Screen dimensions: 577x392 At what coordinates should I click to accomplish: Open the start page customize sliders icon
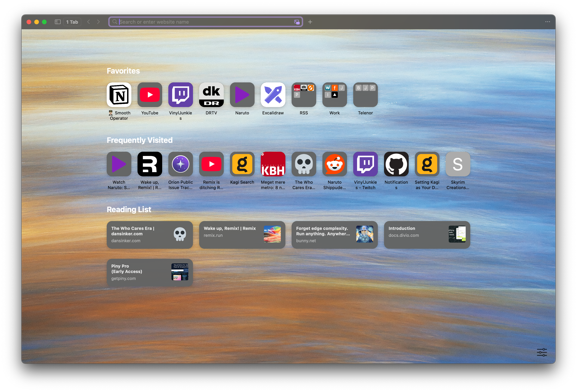(x=542, y=352)
